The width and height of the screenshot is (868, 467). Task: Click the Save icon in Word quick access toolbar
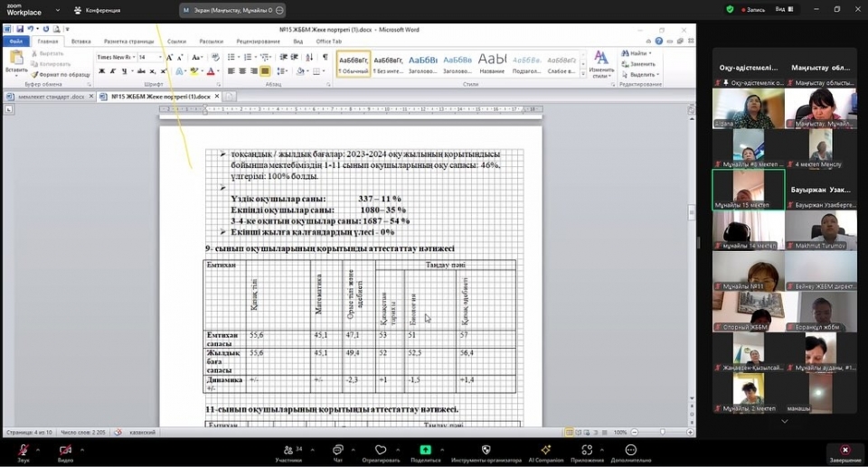(x=20, y=29)
